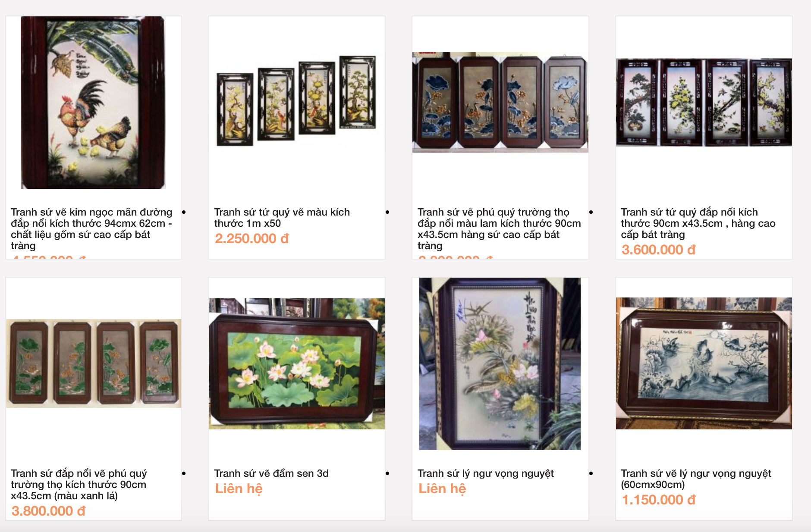Open the pink lotus pond 3d painting image
The width and height of the screenshot is (811, 532).
(x=297, y=363)
